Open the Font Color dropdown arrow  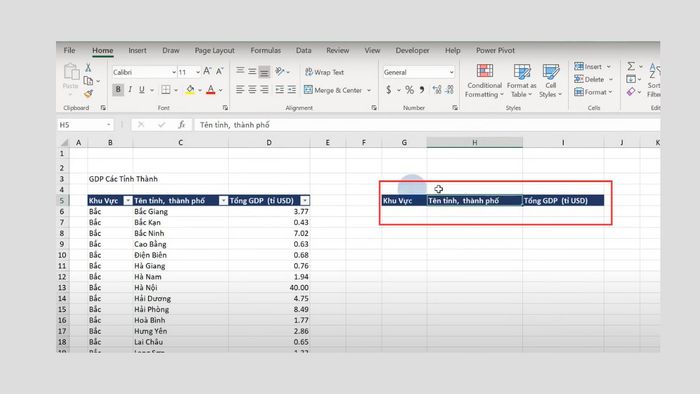[x=221, y=90]
